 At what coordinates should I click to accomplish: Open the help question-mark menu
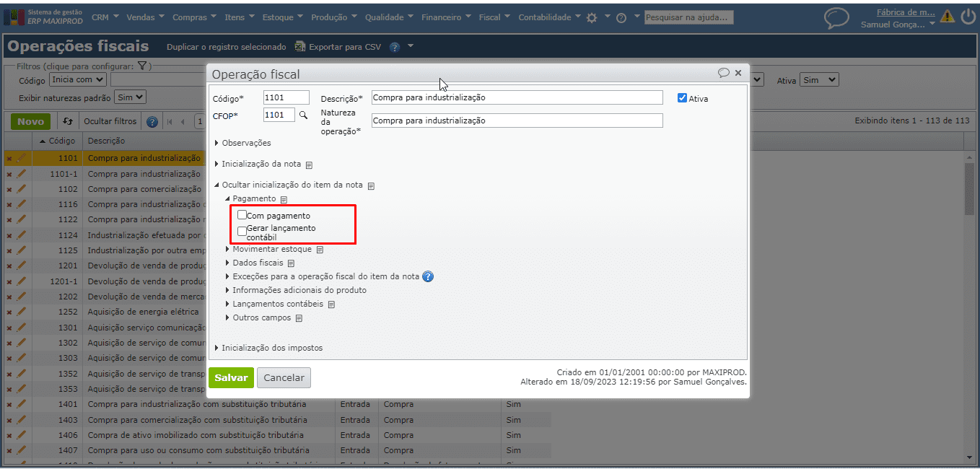click(621, 17)
